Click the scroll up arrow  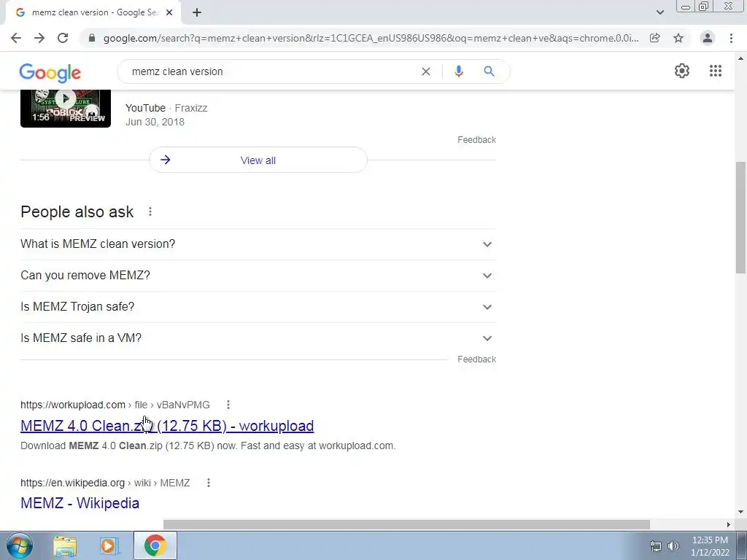click(740, 58)
